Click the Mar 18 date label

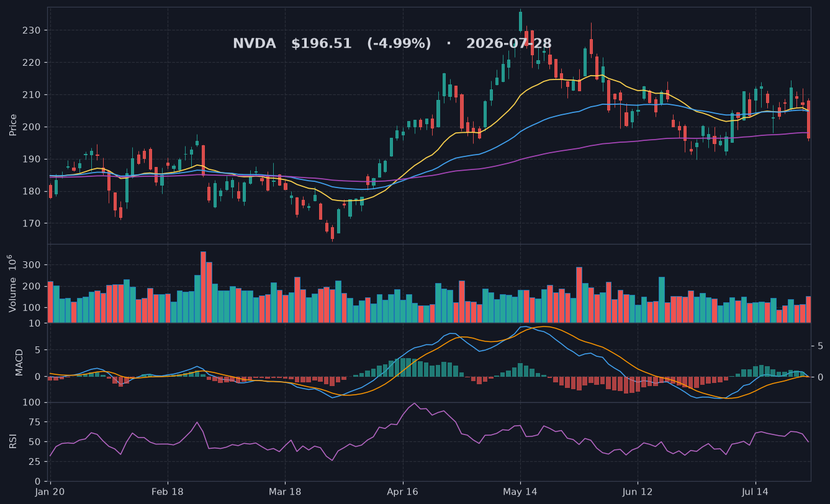click(285, 491)
